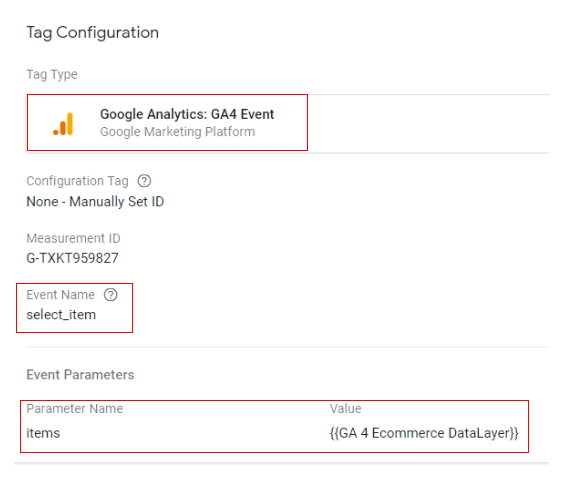Click the Tag Configuration heading
This screenshot has height=477, width=568.
tap(93, 33)
